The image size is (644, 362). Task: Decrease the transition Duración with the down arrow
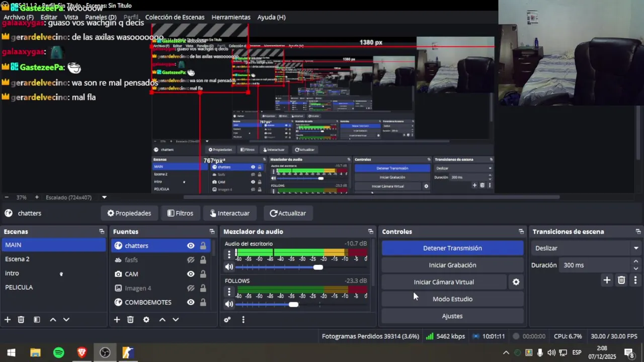[636, 268]
